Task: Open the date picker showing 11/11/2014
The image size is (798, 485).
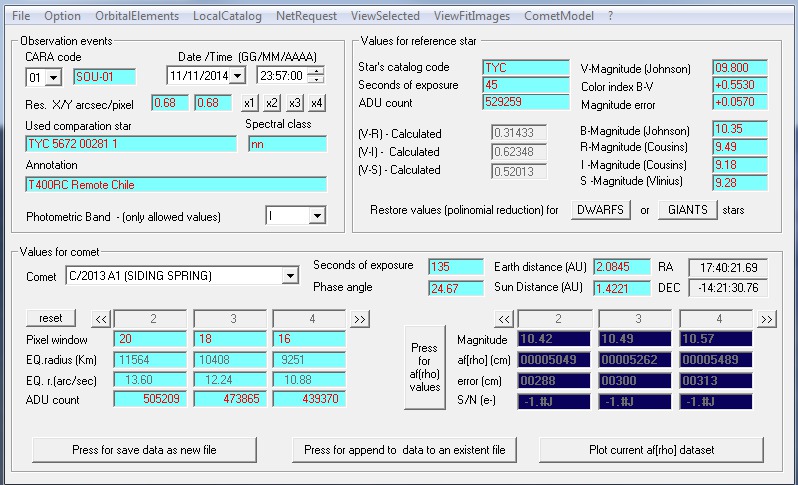Action: tap(237, 76)
